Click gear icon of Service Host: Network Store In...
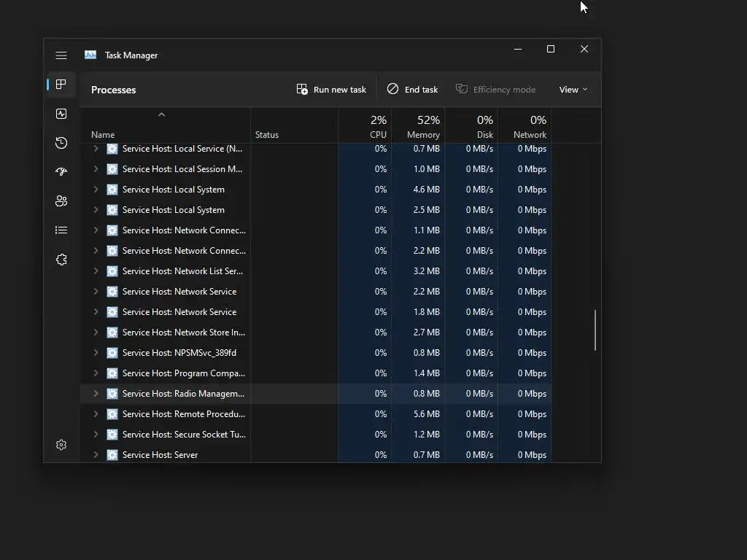 tap(112, 332)
